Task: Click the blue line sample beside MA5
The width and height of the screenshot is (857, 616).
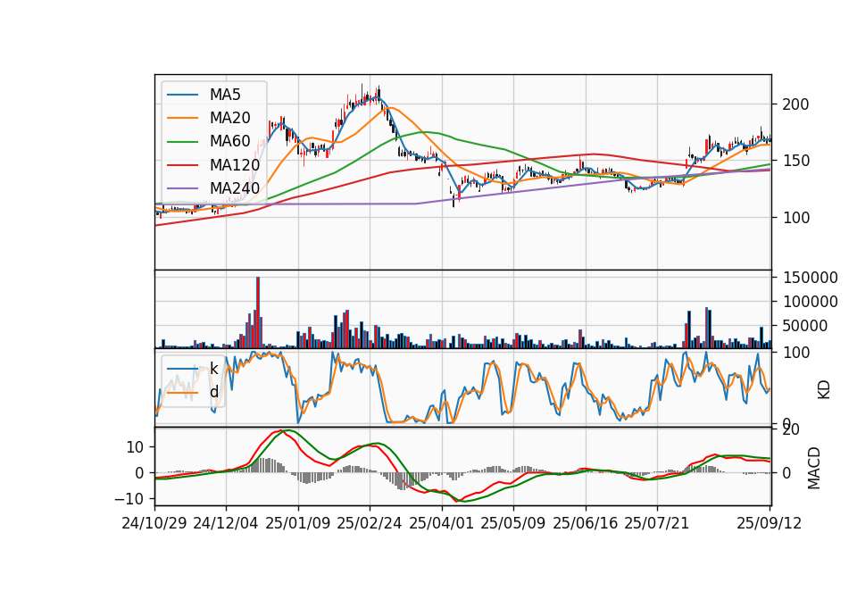Action: pyautogui.click(x=182, y=96)
